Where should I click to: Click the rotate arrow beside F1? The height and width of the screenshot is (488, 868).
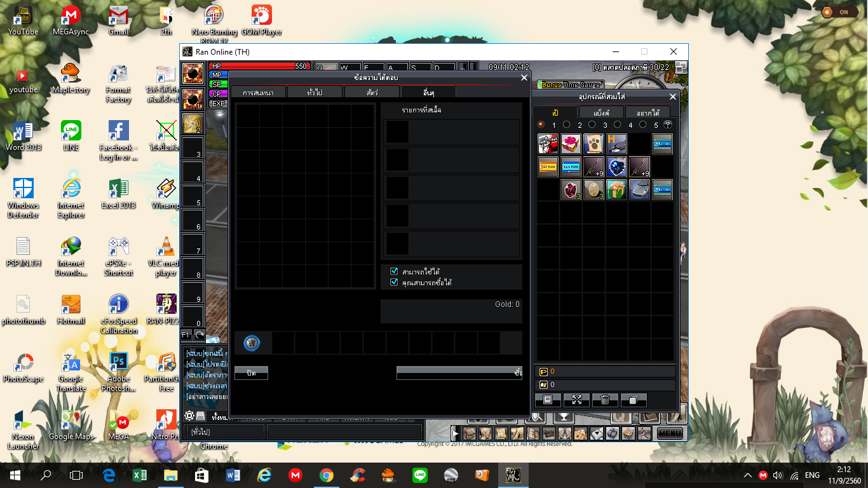click(200, 334)
